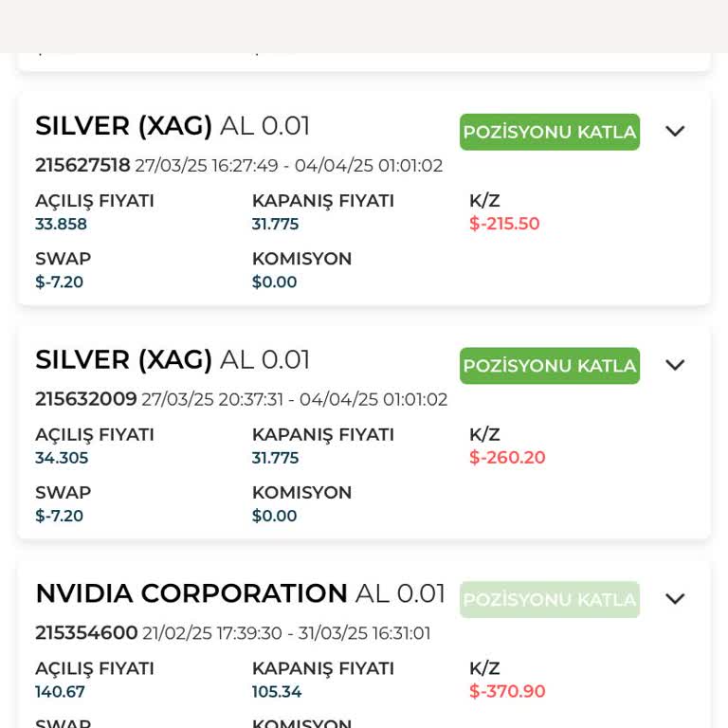728x728 pixels.
Task: Tap NVIDIA position ID 215354600
Action: click(86, 633)
